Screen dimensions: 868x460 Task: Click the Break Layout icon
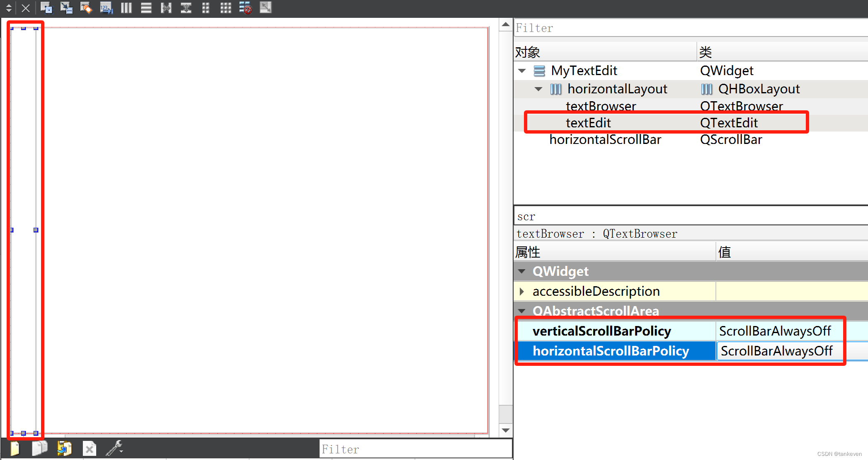pyautogui.click(x=245, y=7)
